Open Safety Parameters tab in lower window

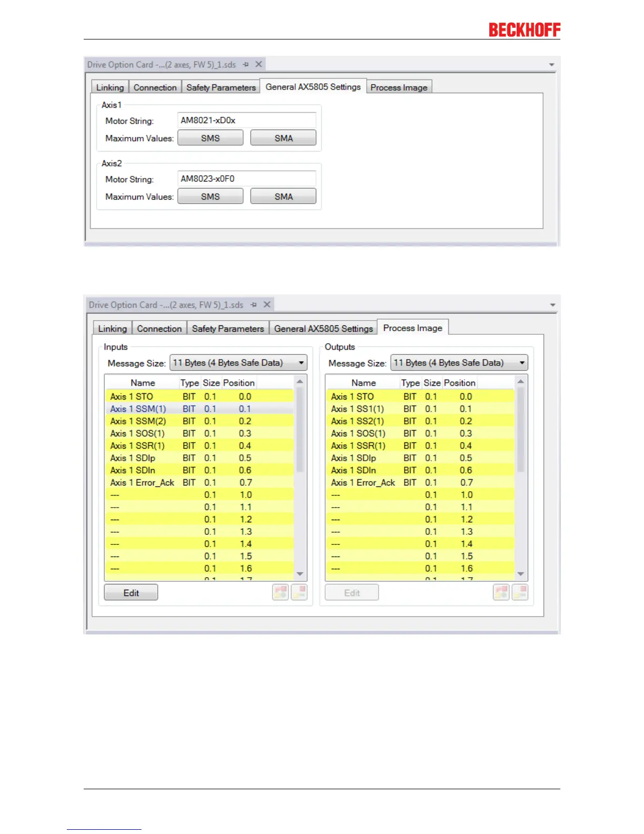pos(228,329)
